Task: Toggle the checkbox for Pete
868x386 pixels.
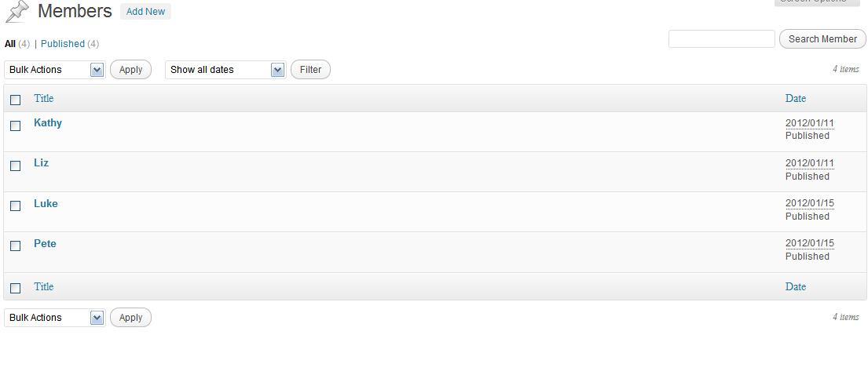Action: click(16, 246)
